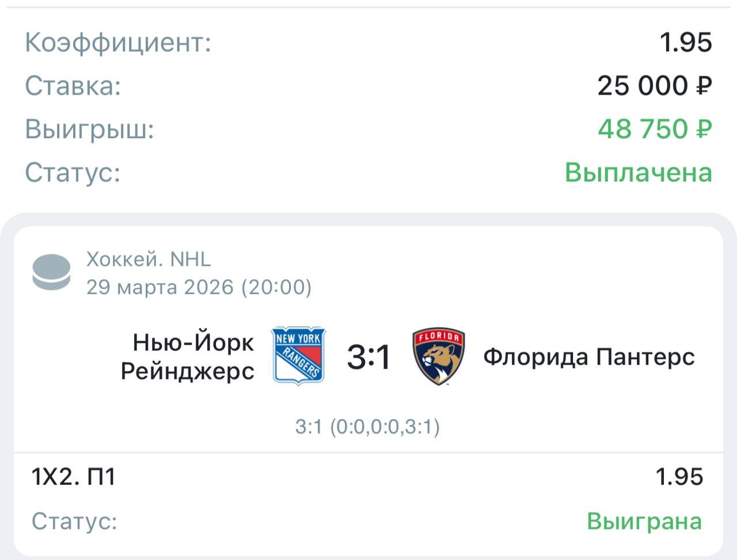Tap the New York Rangers logo

tap(298, 356)
